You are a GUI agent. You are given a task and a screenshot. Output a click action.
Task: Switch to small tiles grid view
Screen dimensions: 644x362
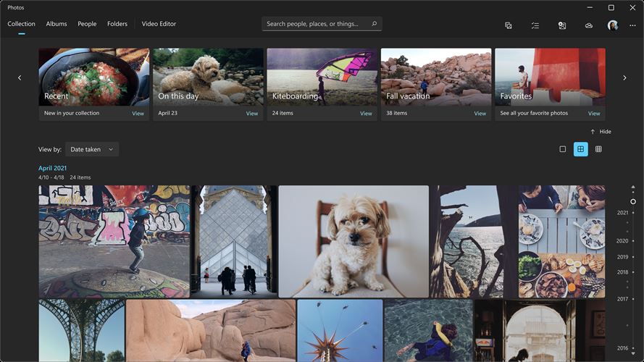coord(598,149)
